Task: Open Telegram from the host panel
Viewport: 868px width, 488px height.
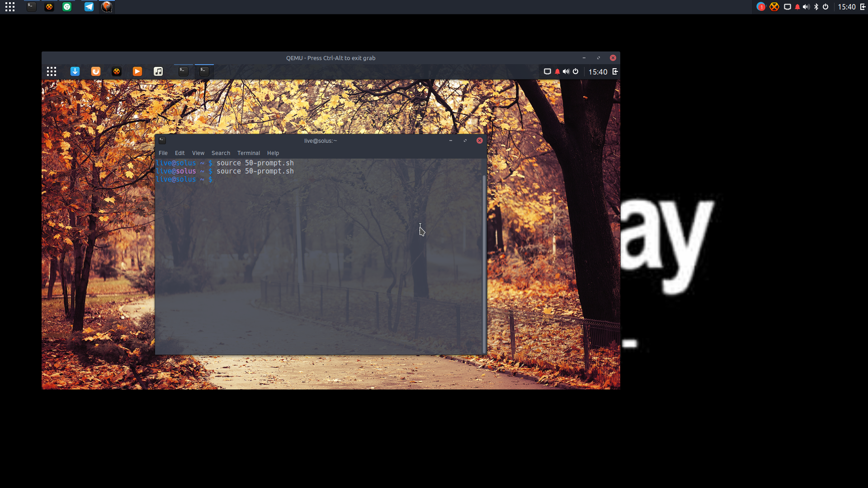Action: [x=89, y=7]
